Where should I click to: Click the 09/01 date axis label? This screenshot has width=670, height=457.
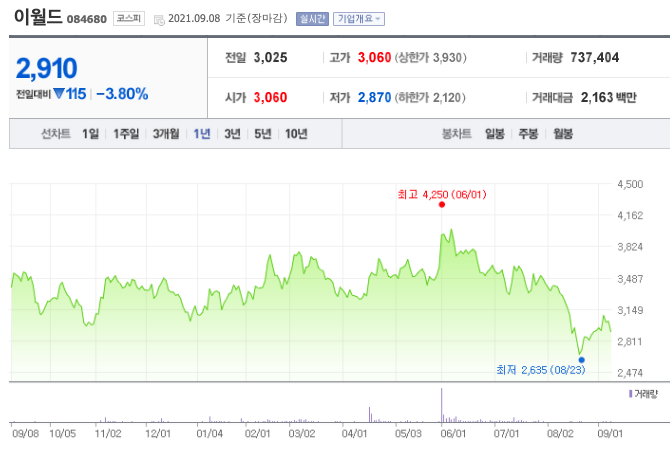[x=610, y=434]
